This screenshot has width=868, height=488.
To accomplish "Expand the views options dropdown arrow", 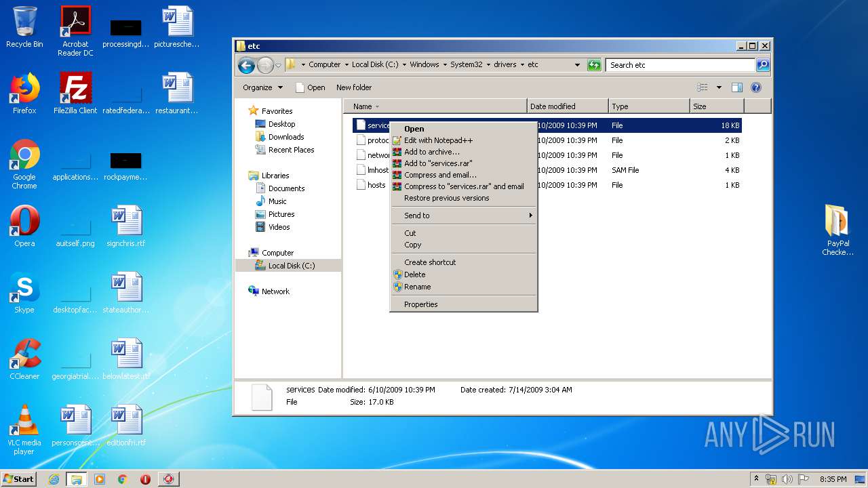I will 719,87.
